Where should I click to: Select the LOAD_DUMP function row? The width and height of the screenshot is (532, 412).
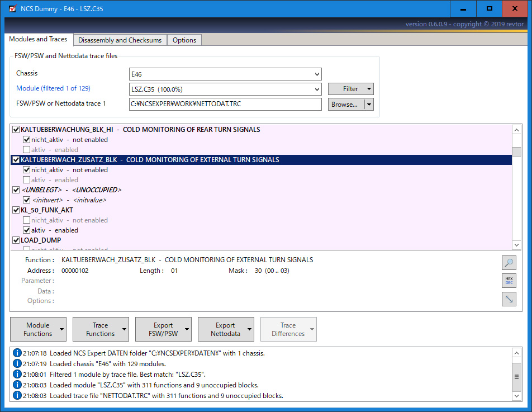coord(262,240)
